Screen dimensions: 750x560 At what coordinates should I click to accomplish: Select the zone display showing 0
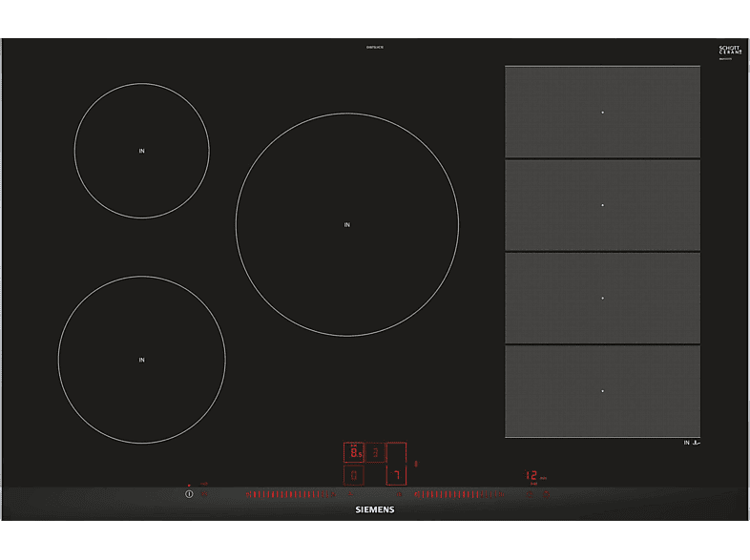pos(353,474)
